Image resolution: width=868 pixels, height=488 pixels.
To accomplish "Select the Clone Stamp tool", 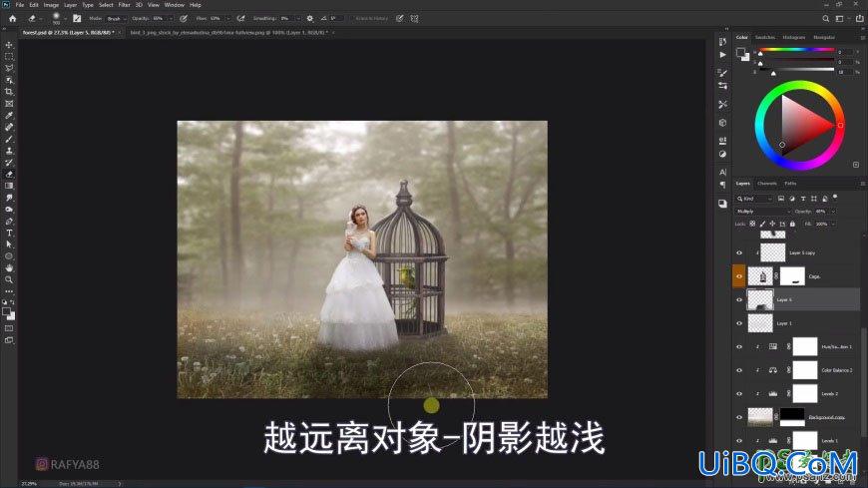I will tap(9, 151).
